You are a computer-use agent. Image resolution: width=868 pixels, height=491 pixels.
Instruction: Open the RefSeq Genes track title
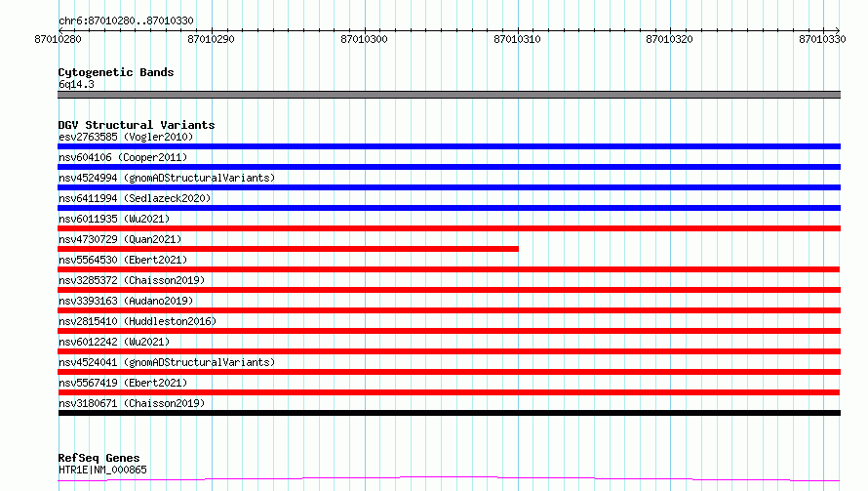point(99,458)
